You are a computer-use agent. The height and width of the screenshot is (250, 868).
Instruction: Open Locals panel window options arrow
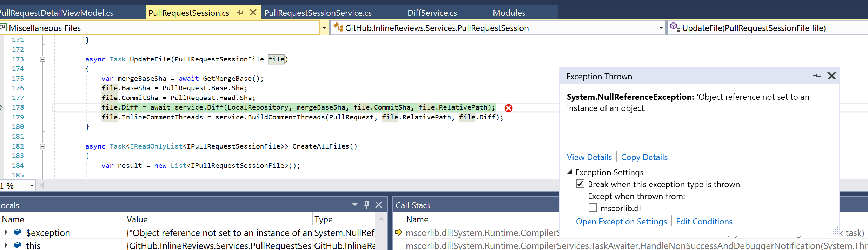(355, 205)
